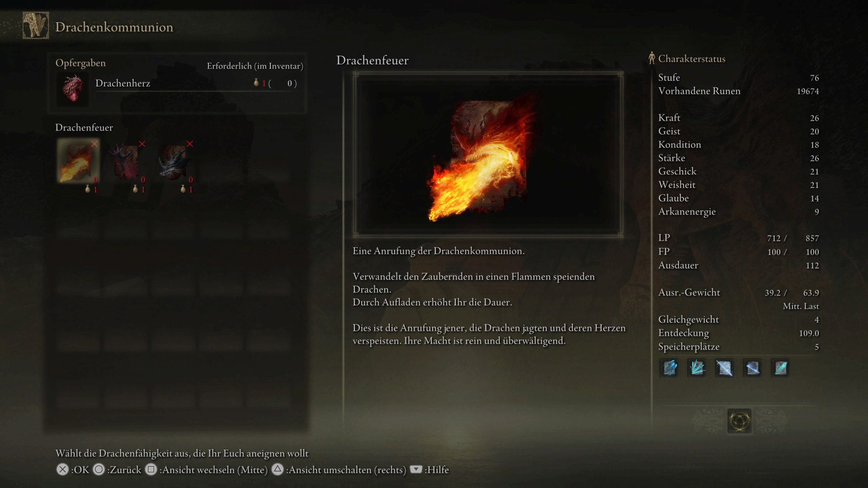Click the large Drachenfeuer preview image

(x=488, y=155)
